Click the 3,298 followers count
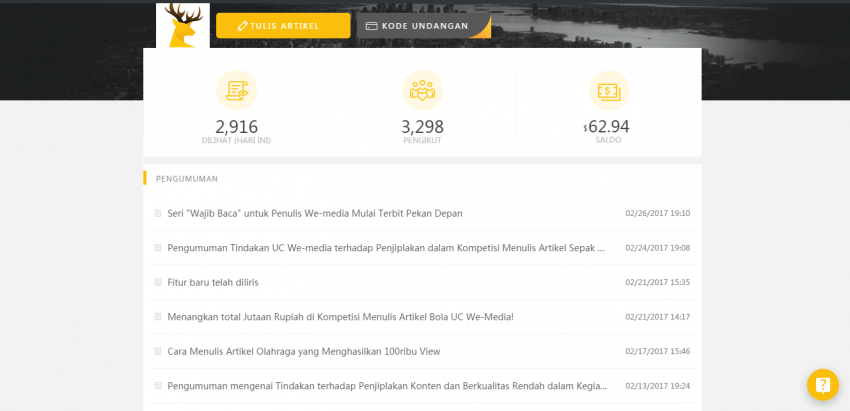850x411 pixels. point(422,127)
